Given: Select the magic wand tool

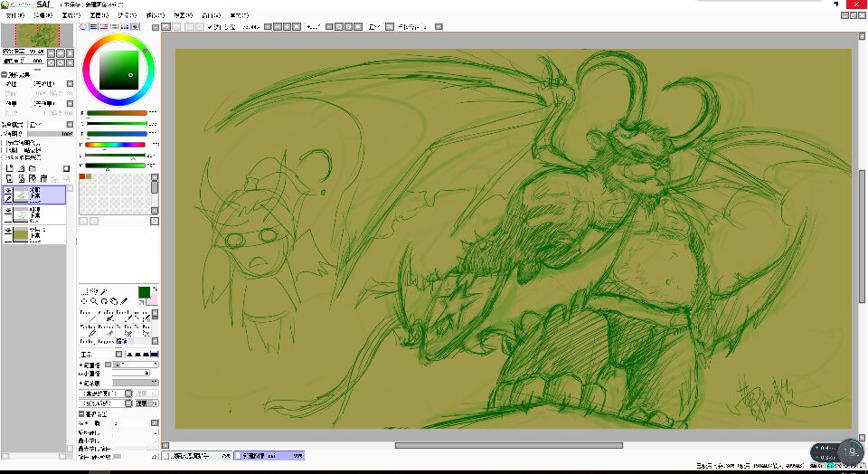Looking at the screenshot, I should tap(104, 290).
